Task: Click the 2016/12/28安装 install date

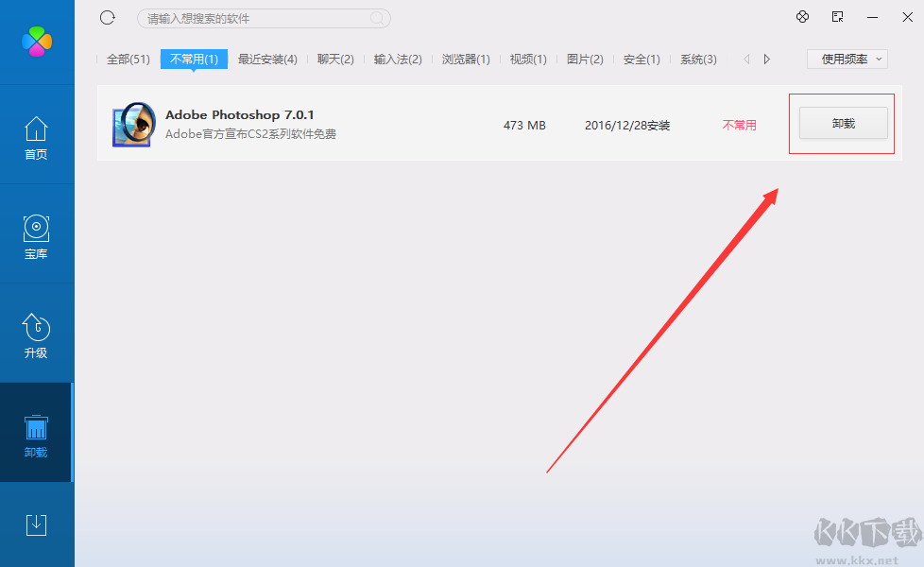Action: point(627,125)
